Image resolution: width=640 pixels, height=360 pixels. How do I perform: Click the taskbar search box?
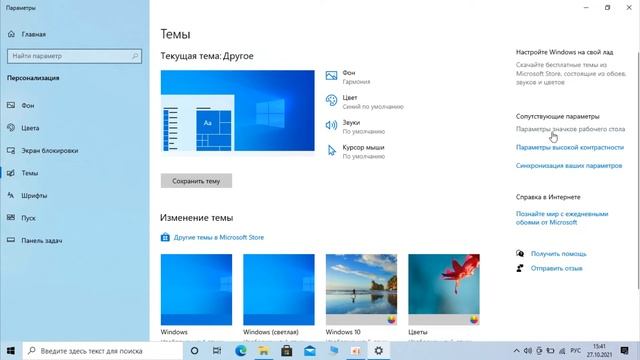pos(102,351)
